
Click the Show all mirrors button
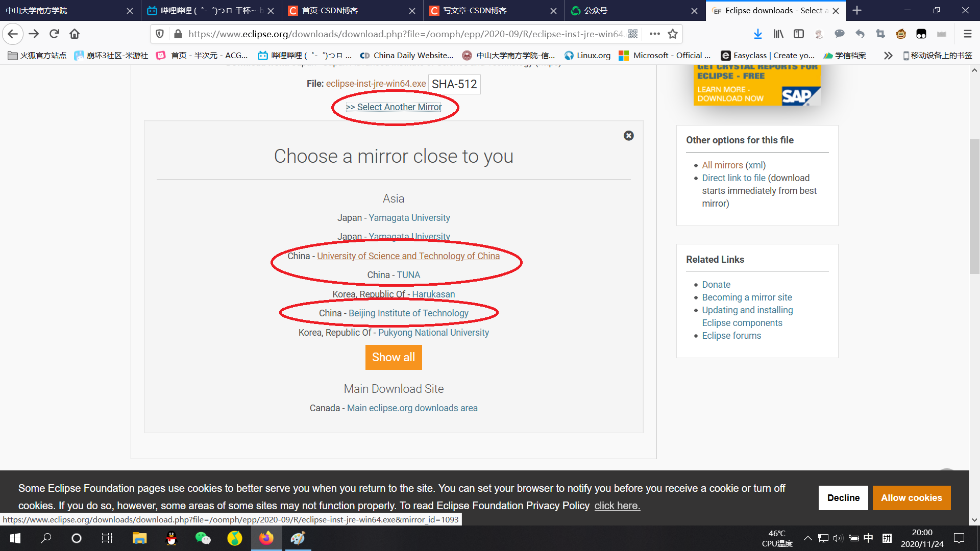point(393,357)
